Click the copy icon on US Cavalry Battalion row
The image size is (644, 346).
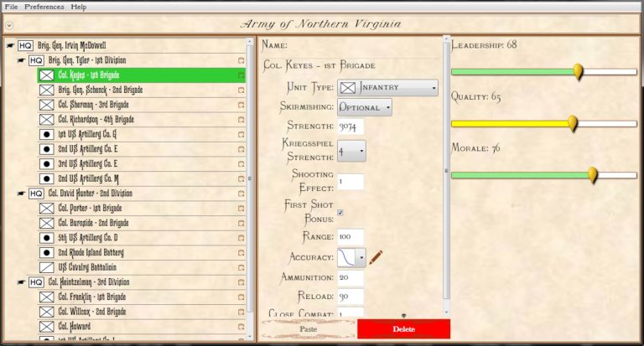241,267
